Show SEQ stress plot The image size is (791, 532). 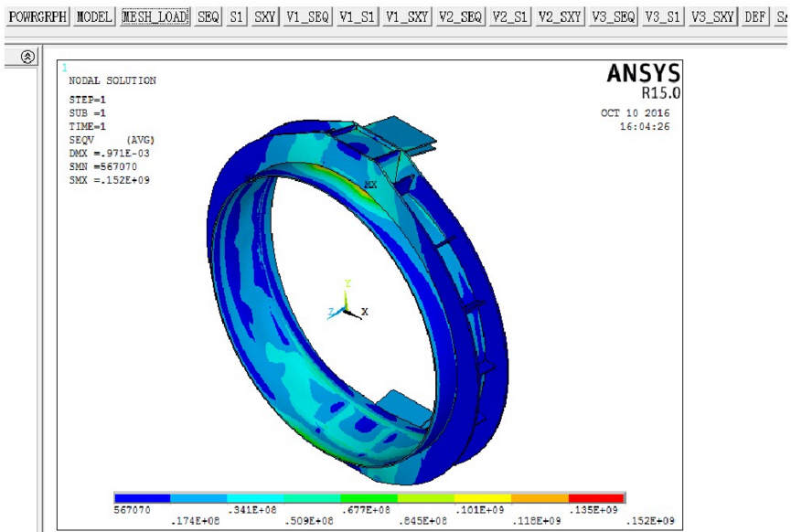[208, 17]
